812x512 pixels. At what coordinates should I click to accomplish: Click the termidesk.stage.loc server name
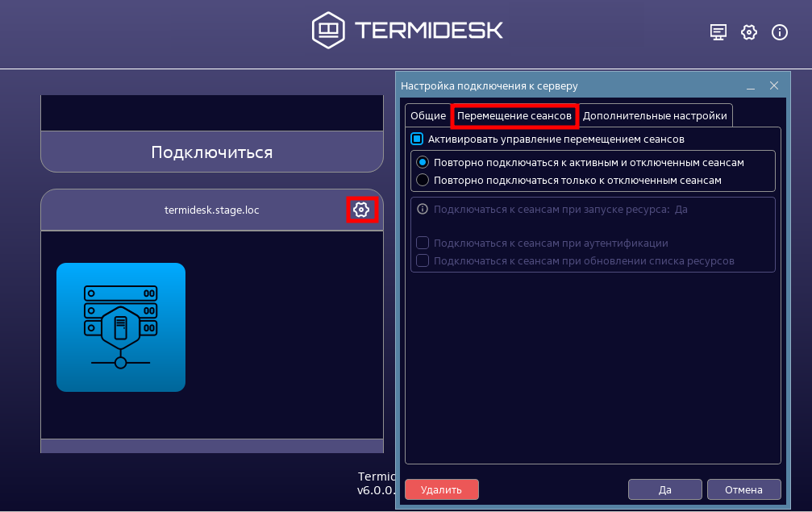(212, 210)
